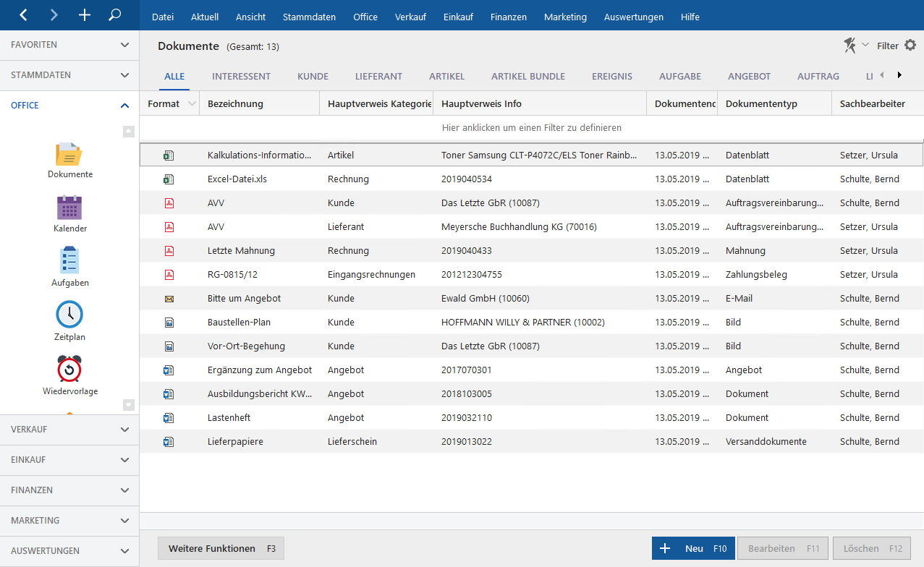
Task: Click the filter definition row
Action: point(531,128)
